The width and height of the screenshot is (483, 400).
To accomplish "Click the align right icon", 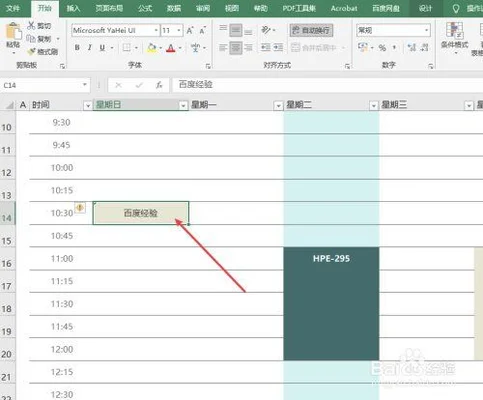I will [248, 48].
